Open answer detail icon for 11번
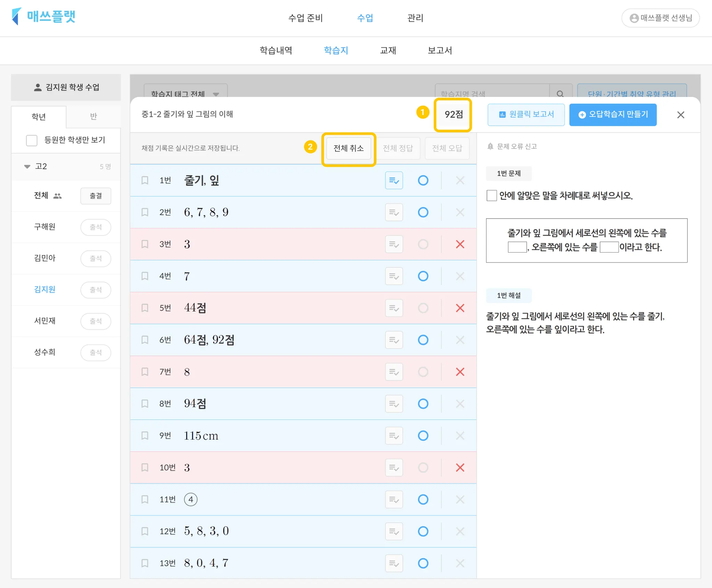712x588 pixels. (394, 499)
